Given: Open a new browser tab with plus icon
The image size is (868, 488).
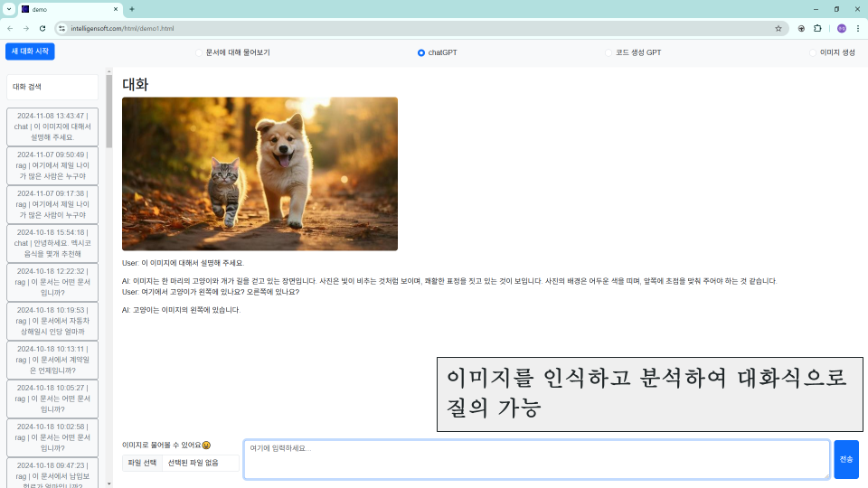Looking at the screenshot, I should tap(132, 9).
